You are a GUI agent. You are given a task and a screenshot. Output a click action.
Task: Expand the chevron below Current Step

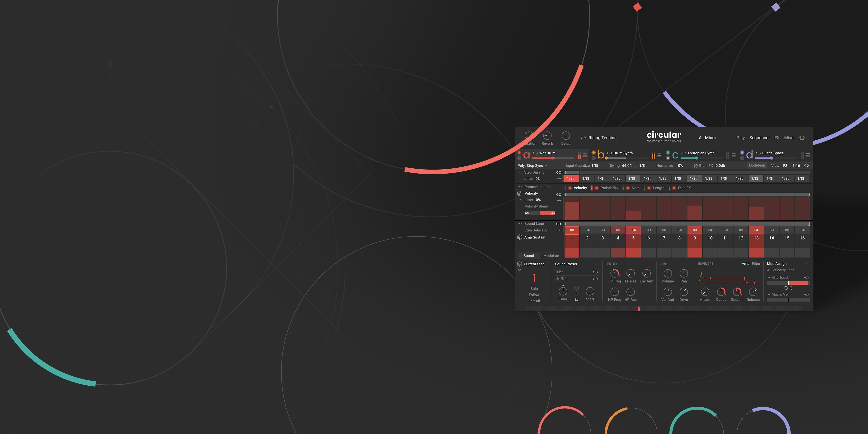tap(520, 270)
